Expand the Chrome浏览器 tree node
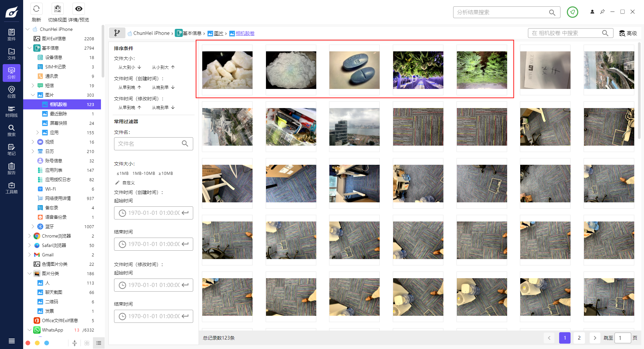This screenshot has height=349, width=644. tap(30, 236)
